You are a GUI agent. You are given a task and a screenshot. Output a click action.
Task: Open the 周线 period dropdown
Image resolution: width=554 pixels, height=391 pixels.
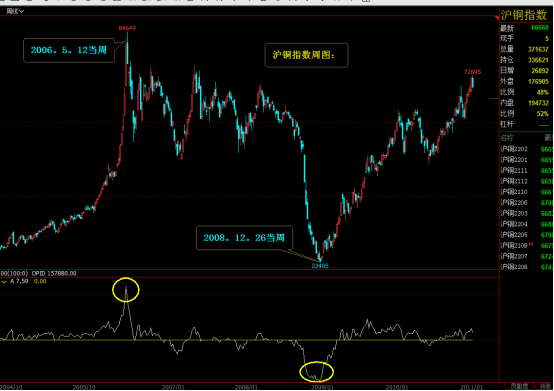(15, 11)
